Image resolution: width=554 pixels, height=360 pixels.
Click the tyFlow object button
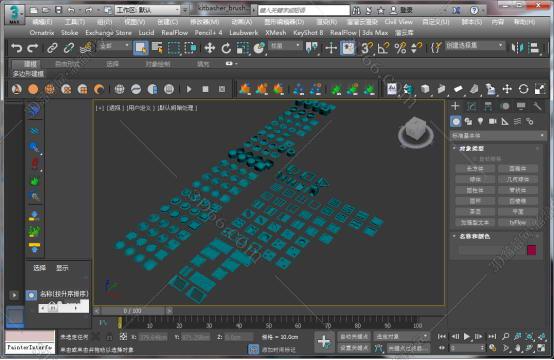518,222
